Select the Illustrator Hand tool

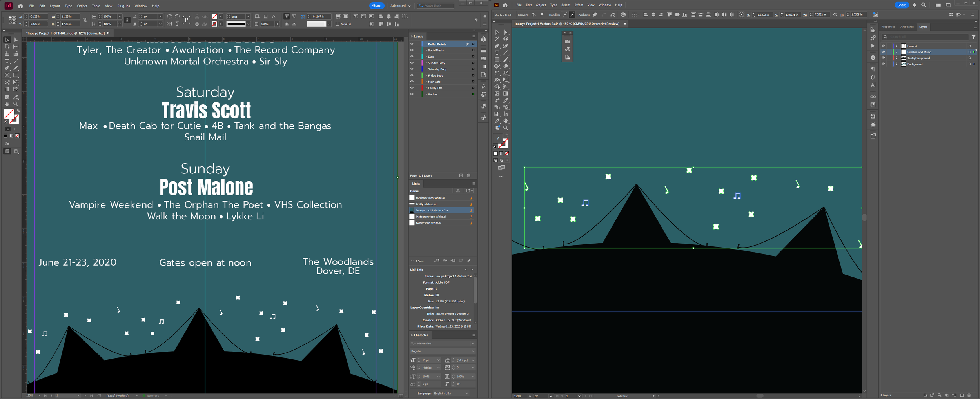(506, 121)
